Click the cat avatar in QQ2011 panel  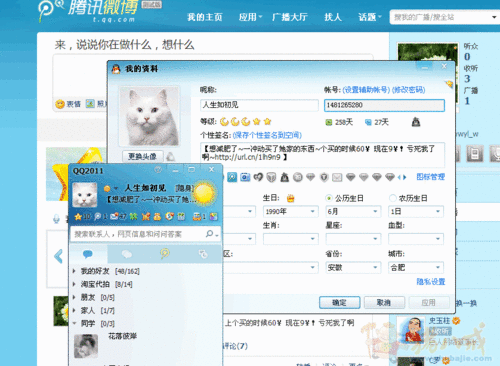click(85, 195)
